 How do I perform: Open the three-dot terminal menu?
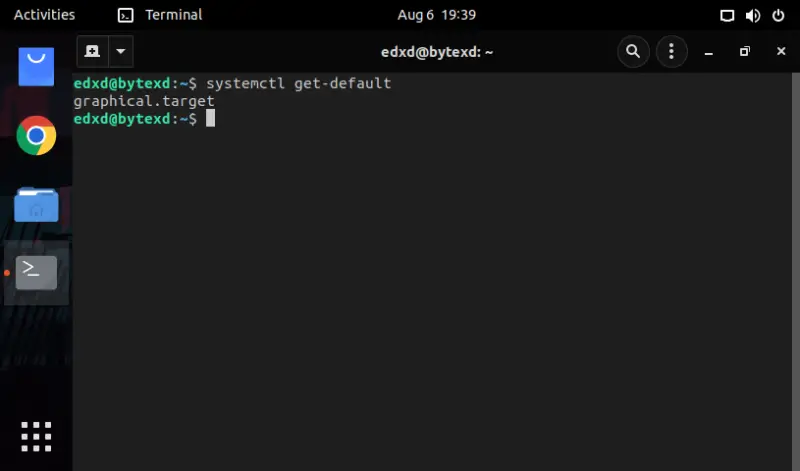pyautogui.click(x=671, y=52)
